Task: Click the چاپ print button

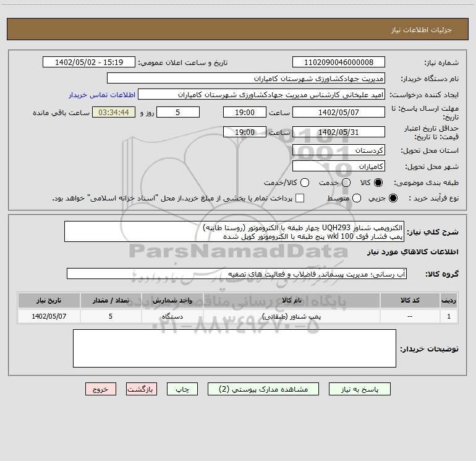Action: click(x=182, y=389)
